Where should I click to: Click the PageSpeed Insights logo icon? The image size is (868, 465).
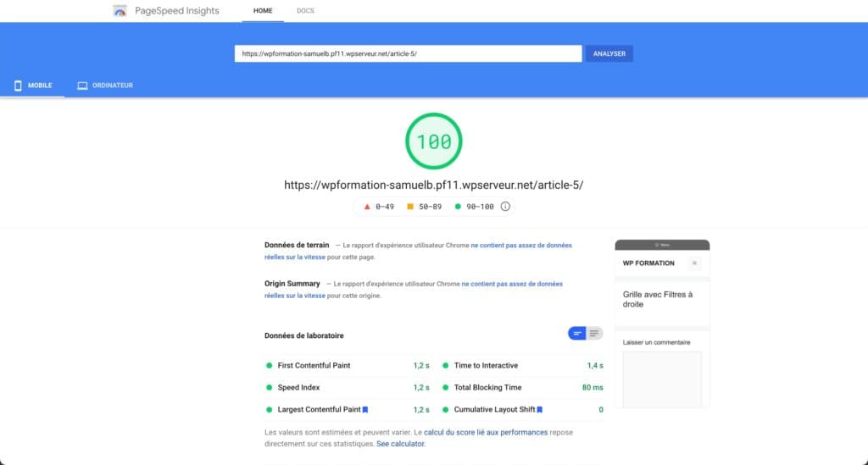121,11
